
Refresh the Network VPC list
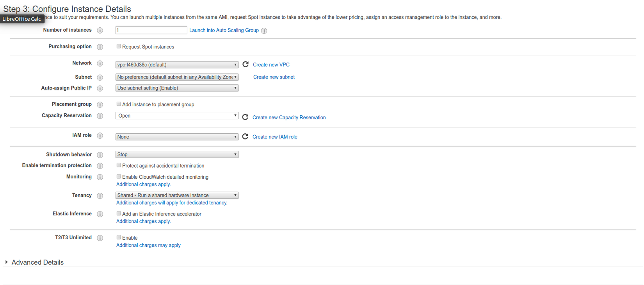click(246, 64)
